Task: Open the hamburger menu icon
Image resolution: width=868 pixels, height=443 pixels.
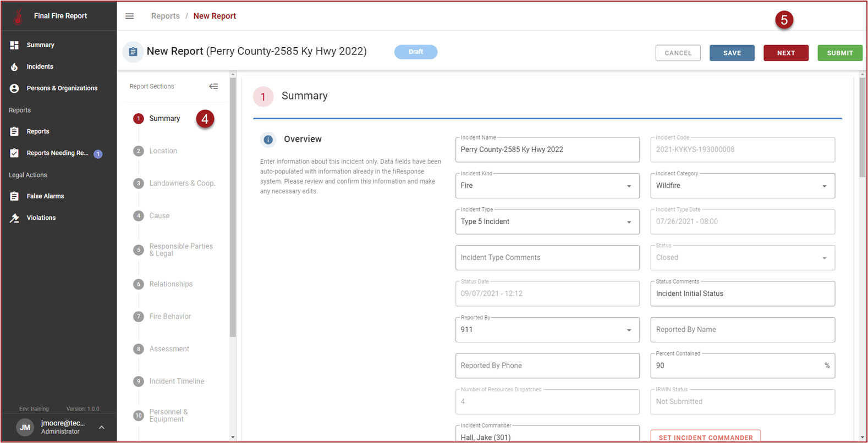Action: pos(130,16)
